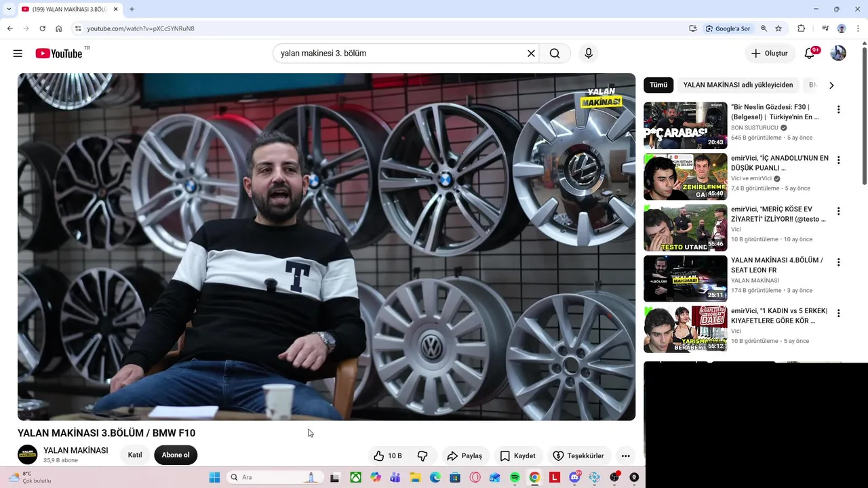Open Chrome three-dot menu
The width and height of the screenshot is (868, 488).
pyautogui.click(x=859, y=28)
